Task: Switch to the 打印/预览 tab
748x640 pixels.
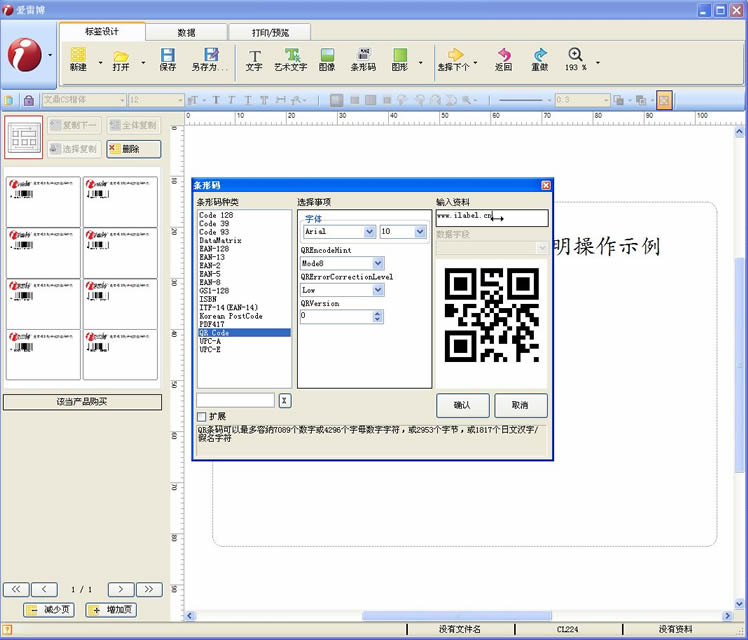Action: click(270, 32)
